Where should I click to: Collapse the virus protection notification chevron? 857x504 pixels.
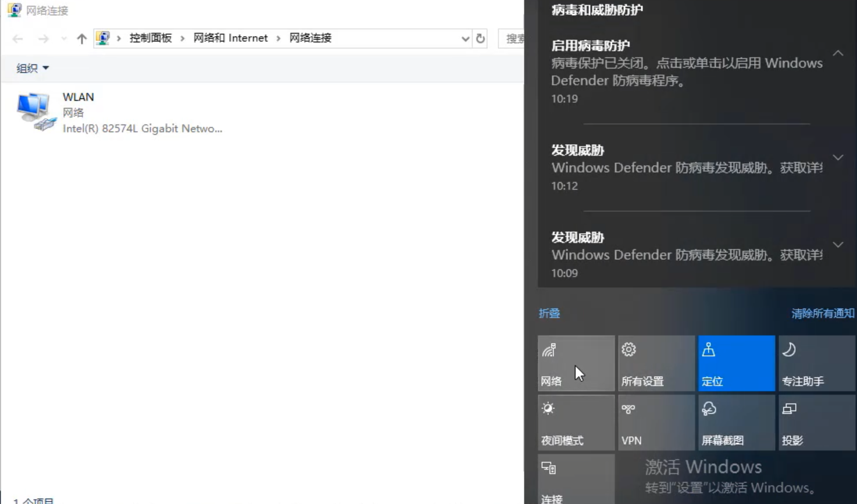838,53
